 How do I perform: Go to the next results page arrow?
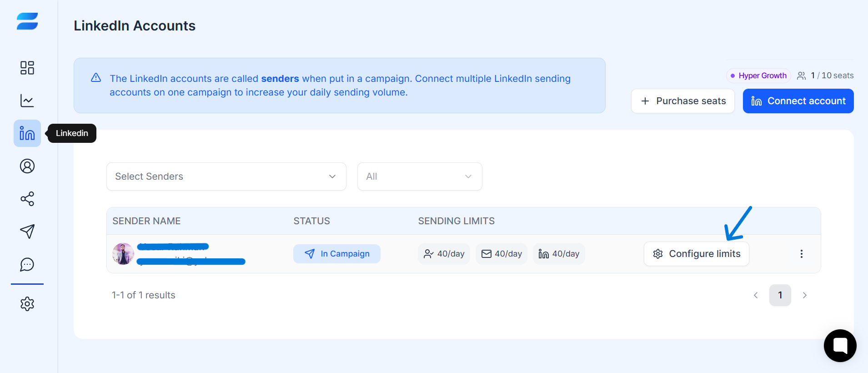(805, 295)
